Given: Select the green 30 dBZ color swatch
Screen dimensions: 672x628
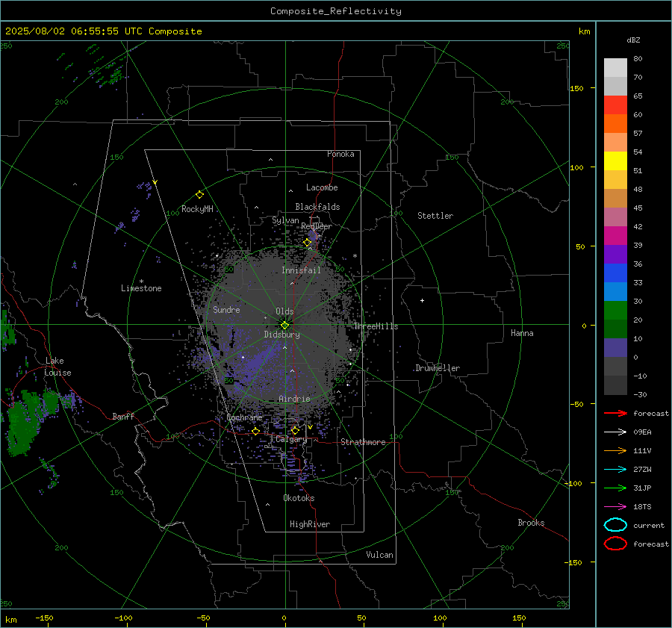Looking at the screenshot, I should pyautogui.click(x=615, y=310).
